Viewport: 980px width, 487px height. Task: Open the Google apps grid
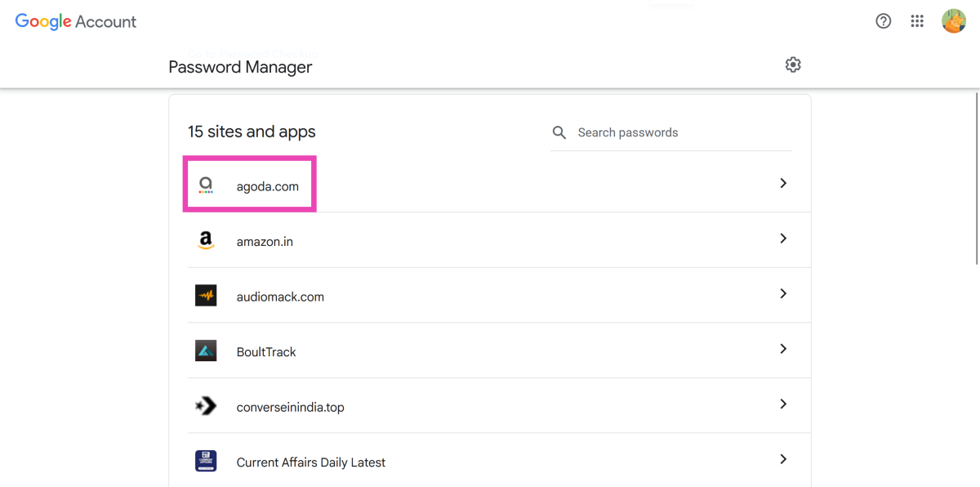pos(917,21)
